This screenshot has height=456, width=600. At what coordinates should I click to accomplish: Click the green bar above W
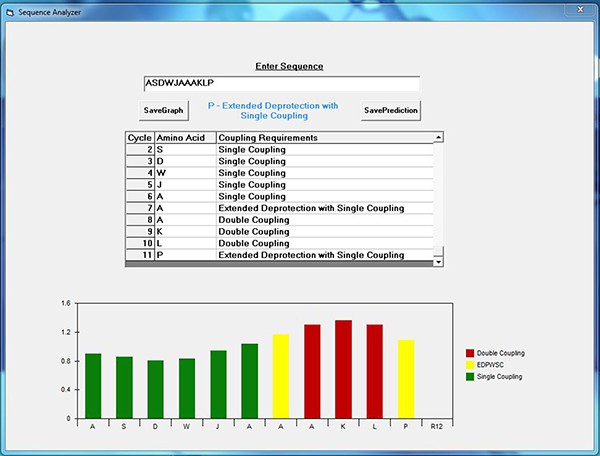(x=187, y=388)
